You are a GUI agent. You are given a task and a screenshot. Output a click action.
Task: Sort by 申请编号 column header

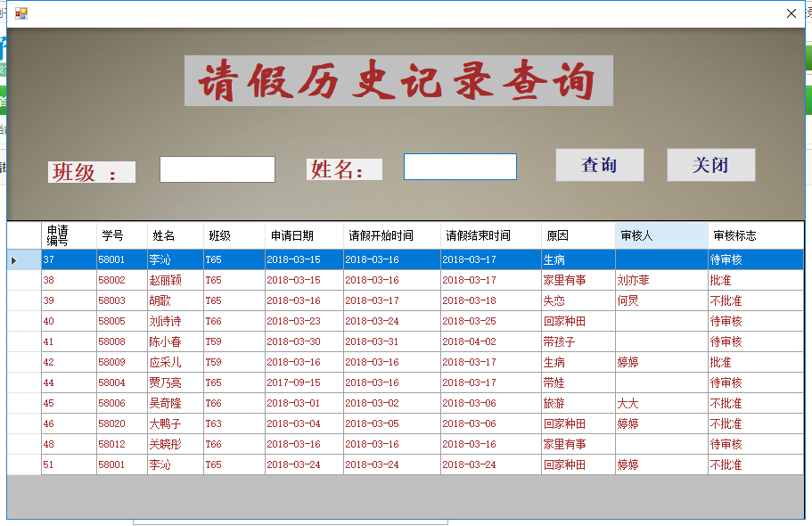pyautogui.click(x=68, y=236)
